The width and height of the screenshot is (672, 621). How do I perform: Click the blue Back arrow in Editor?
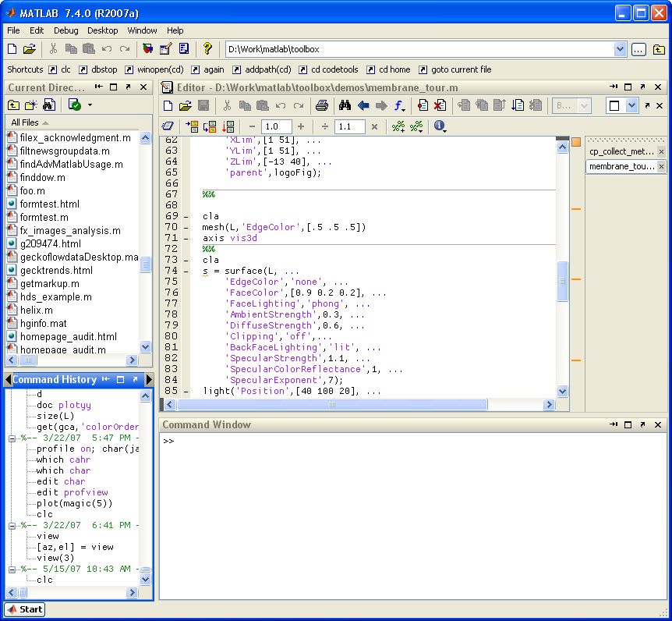(x=363, y=106)
